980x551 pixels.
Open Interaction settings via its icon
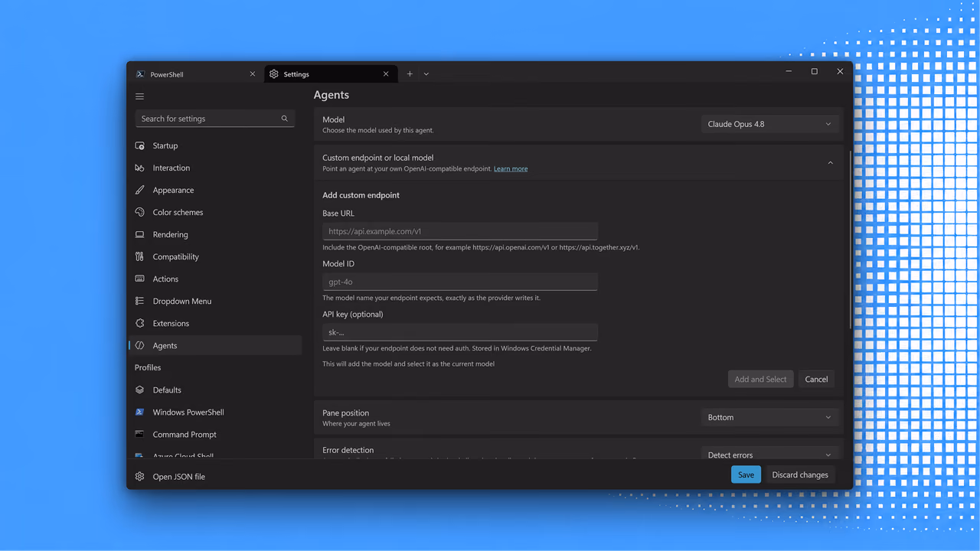(139, 168)
